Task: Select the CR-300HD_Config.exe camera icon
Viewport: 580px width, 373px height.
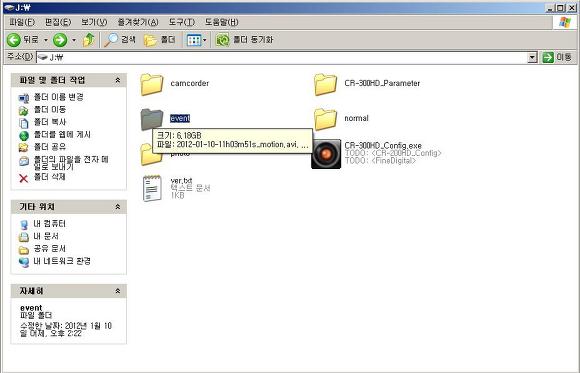Action: coord(326,154)
